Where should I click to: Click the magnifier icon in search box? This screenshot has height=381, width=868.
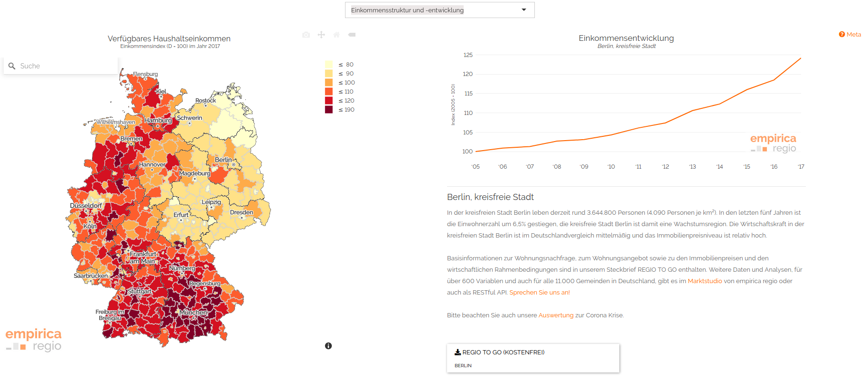click(12, 66)
